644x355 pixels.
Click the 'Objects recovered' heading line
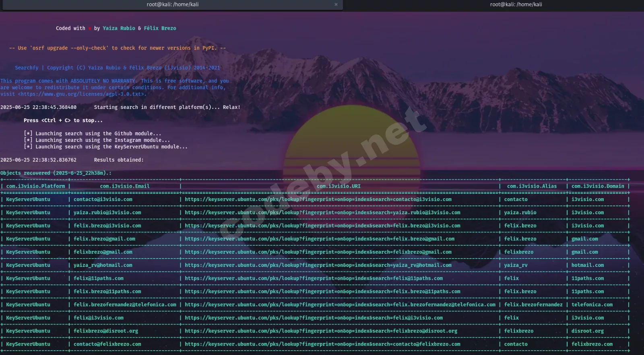point(56,173)
